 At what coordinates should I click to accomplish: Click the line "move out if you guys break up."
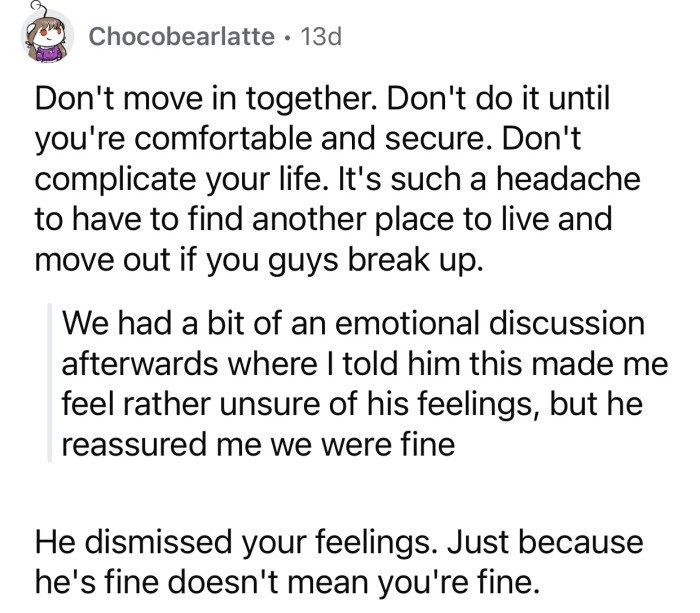[x=259, y=260]
